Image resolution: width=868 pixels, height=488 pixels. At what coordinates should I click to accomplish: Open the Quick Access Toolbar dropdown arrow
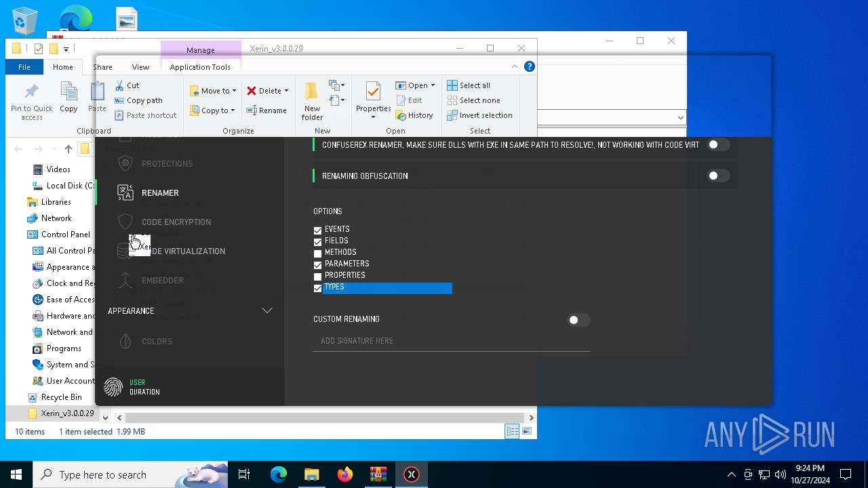(x=66, y=49)
